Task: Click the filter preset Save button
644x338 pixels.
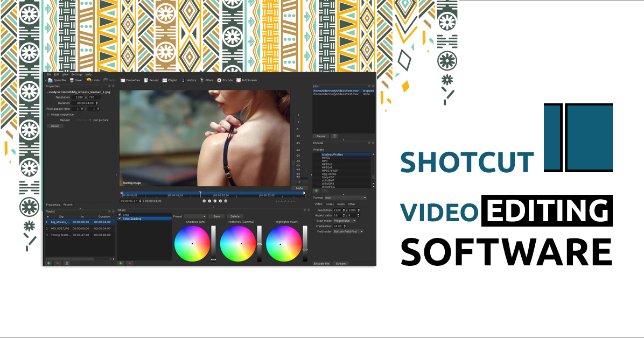Action: 216,216
